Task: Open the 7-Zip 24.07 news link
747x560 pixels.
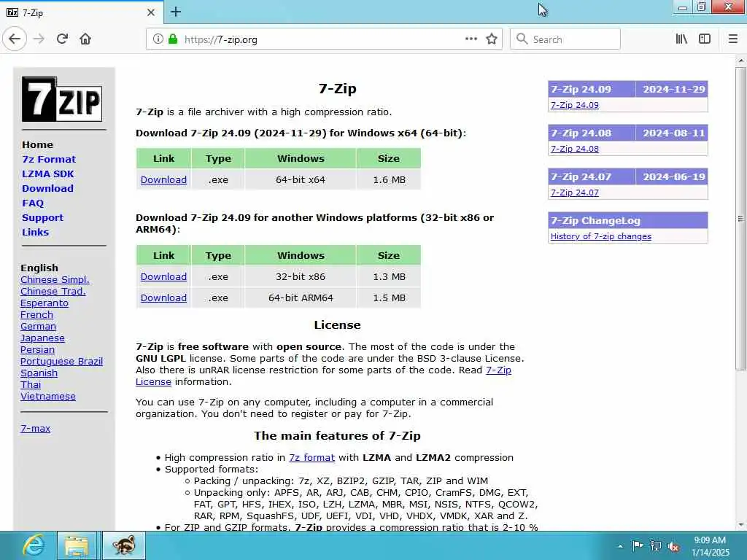Action: (575, 192)
